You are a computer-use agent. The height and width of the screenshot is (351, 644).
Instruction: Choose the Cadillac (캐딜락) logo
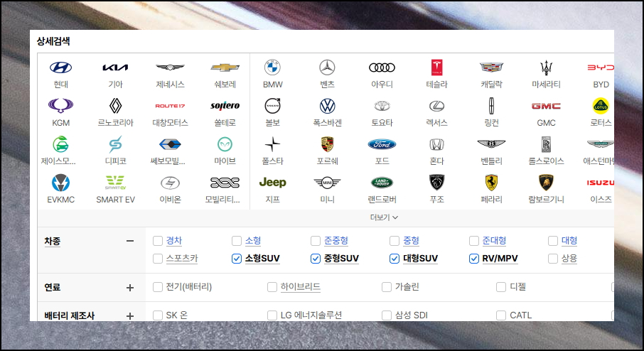(491, 67)
